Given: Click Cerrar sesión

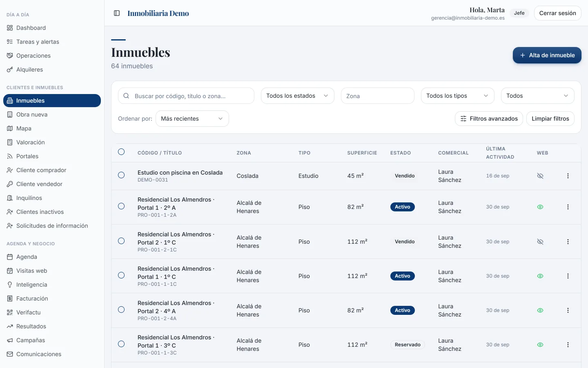Looking at the screenshot, I should [x=558, y=13].
